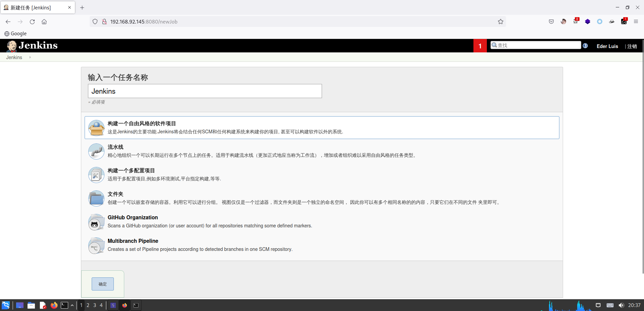Close the Jenkins browser tab
This screenshot has width=644, height=311.
(x=70, y=7)
